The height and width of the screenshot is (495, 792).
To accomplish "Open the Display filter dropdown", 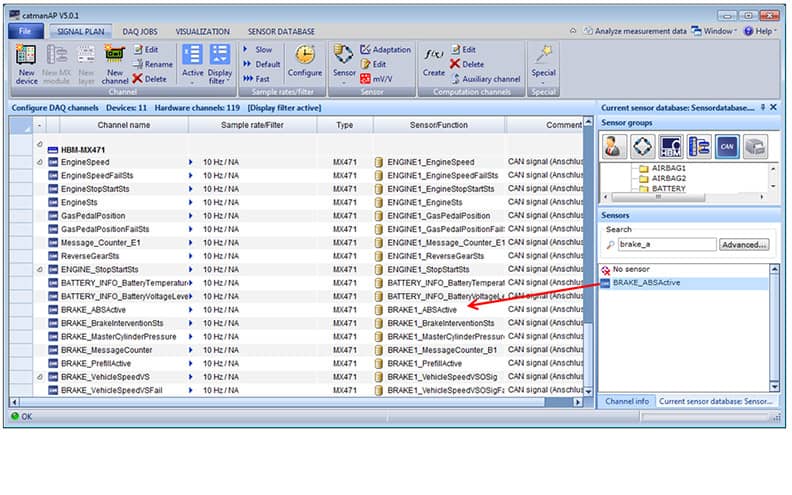I will (220, 64).
